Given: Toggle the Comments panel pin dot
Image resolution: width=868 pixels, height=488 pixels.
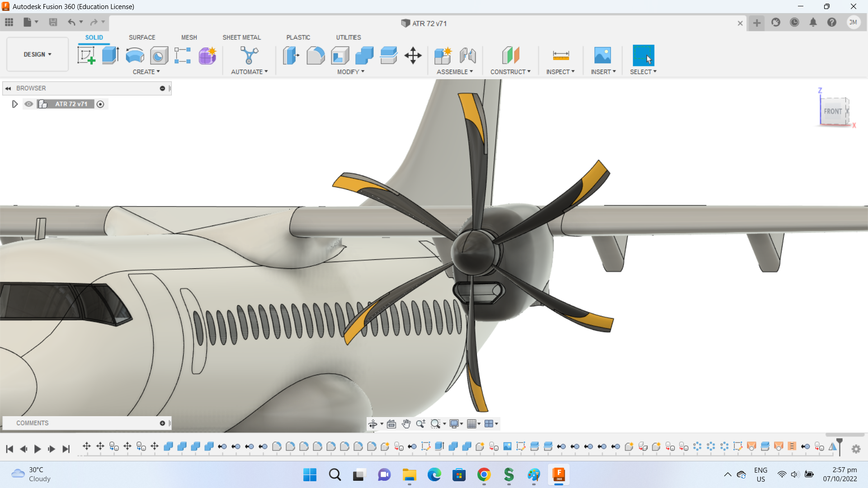Looking at the screenshot, I should pos(162,423).
